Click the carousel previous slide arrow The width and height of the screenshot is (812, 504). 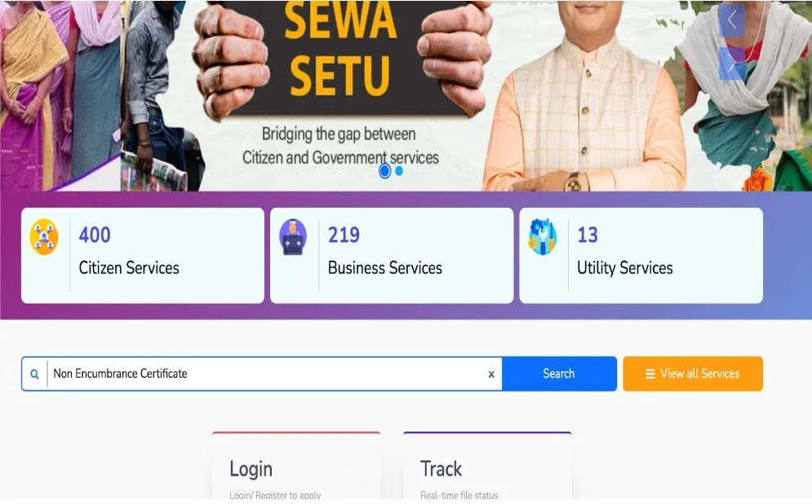point(732,20)
